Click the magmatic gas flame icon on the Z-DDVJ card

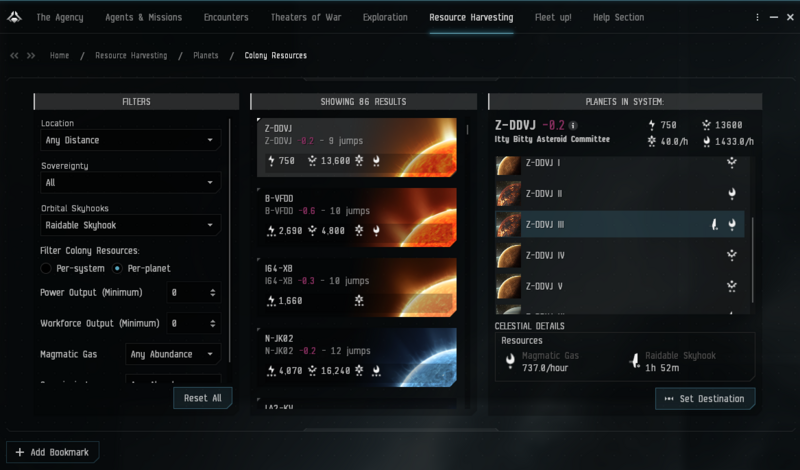pyautogui.click(x=376, y=161)
